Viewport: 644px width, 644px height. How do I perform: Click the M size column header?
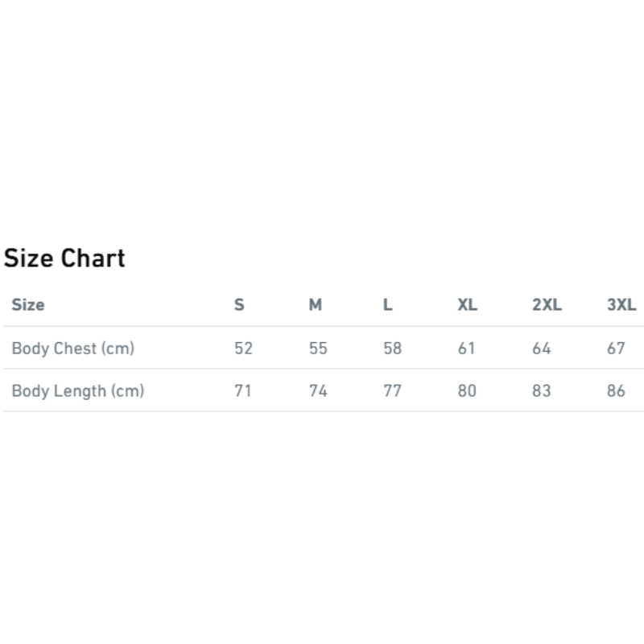[x=316, y=305]
